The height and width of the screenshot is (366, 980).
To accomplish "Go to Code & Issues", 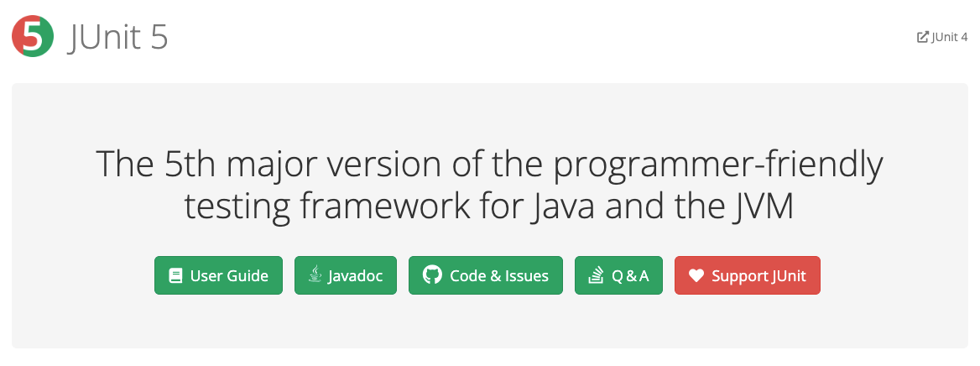I will (486, 275).
